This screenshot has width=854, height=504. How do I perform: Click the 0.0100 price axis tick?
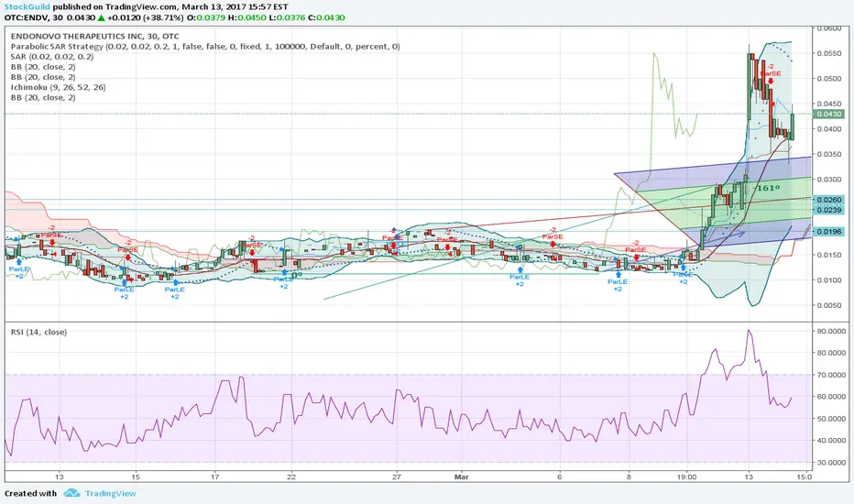pyautogui.click(x=829, y=280)
